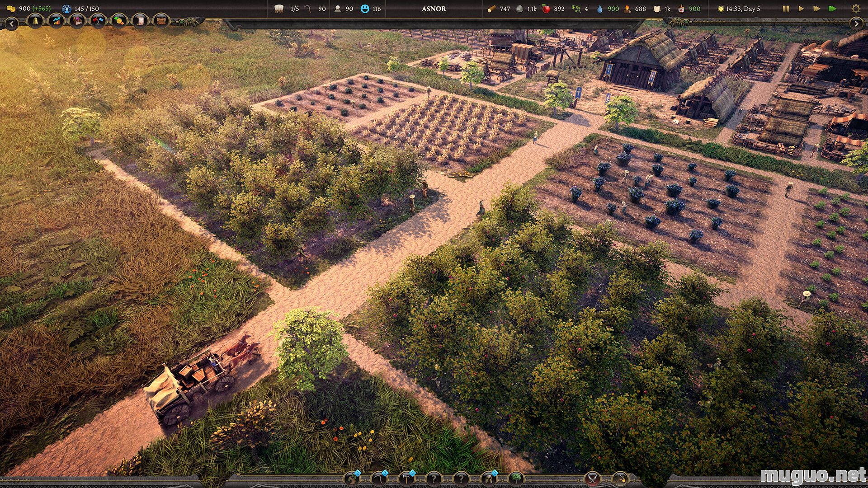Click the second locked question-mark category
Screen dimensions: 868x488
(x=461, y=478)
